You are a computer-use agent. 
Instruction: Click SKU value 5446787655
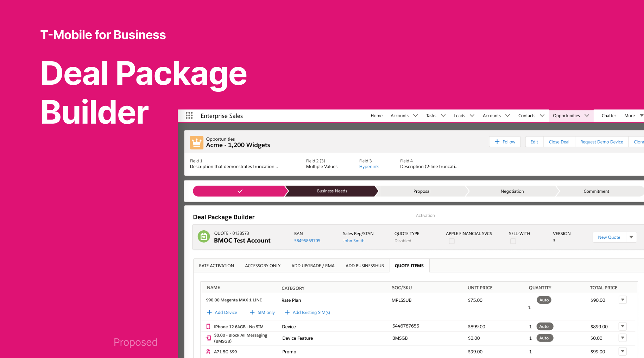(406, 326)
